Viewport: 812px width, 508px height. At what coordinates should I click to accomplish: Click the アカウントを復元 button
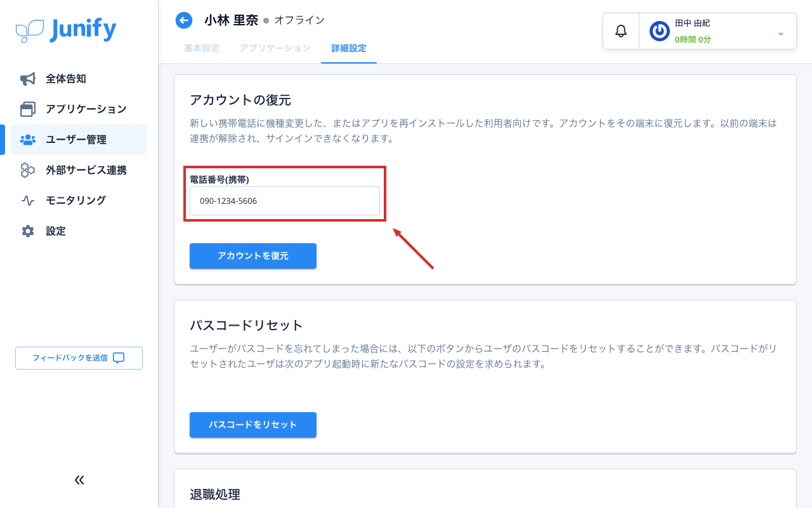(x=253, y=256)
